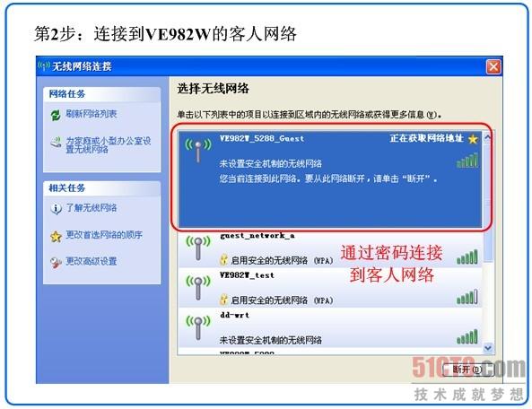Click the gold star on VE982W_5288_Guest entry

click(473, 139)
